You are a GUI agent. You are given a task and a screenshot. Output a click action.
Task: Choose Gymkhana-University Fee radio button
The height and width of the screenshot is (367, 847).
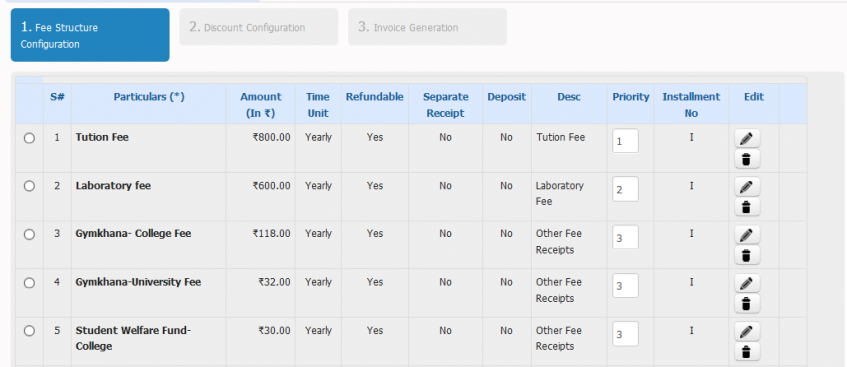[29, 282]
